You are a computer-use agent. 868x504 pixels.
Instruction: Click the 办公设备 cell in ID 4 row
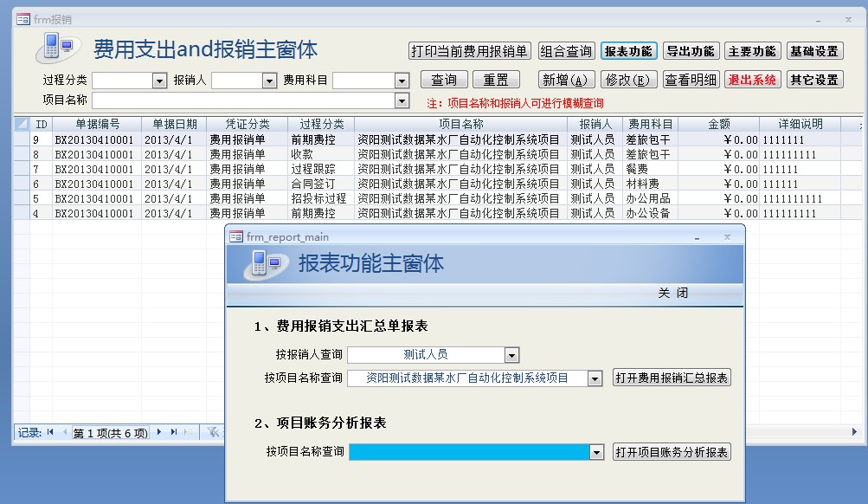coord(651,213)
